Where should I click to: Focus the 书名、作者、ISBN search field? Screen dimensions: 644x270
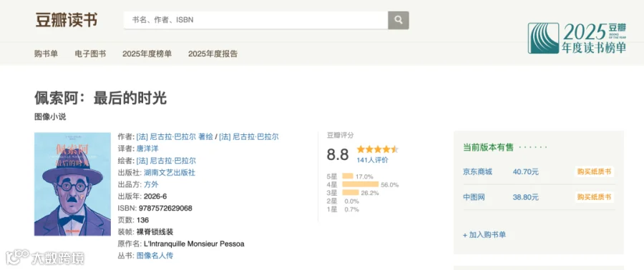click(x=256, y=20)
